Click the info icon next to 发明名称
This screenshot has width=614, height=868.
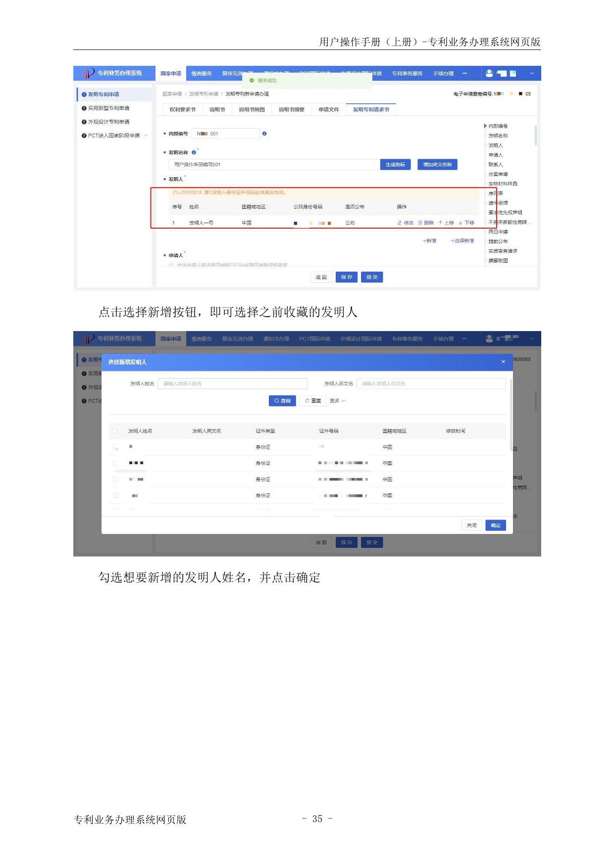coord(194,152)
